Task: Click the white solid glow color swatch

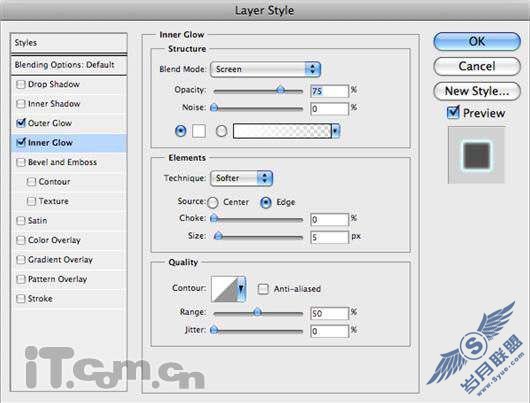Action: 199,131
